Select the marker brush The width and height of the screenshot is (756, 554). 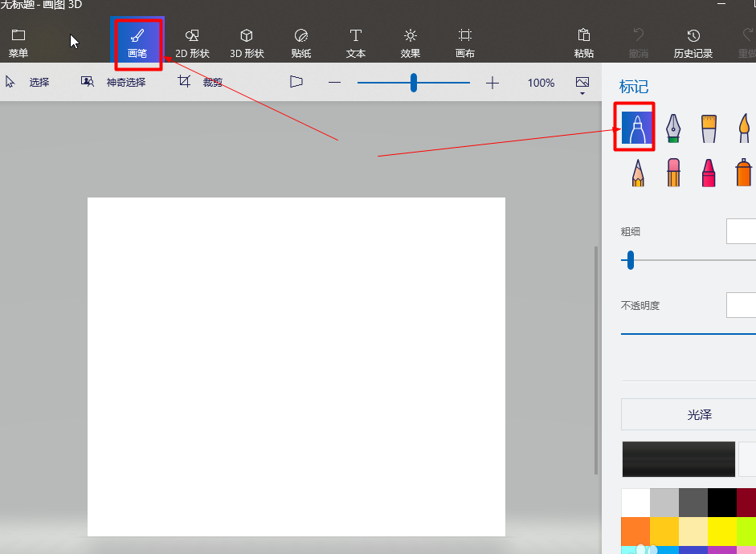(x=637, y=128)
